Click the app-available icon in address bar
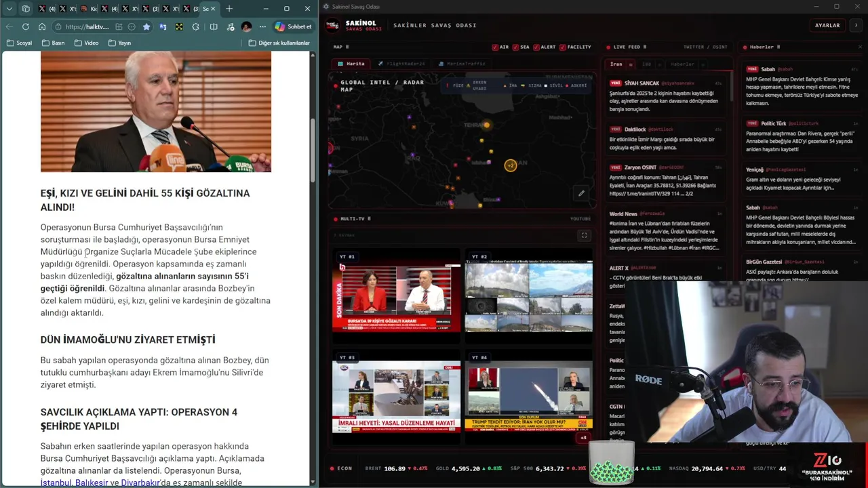The width and height of the screenshot is (868, 488). click(119, 26)
